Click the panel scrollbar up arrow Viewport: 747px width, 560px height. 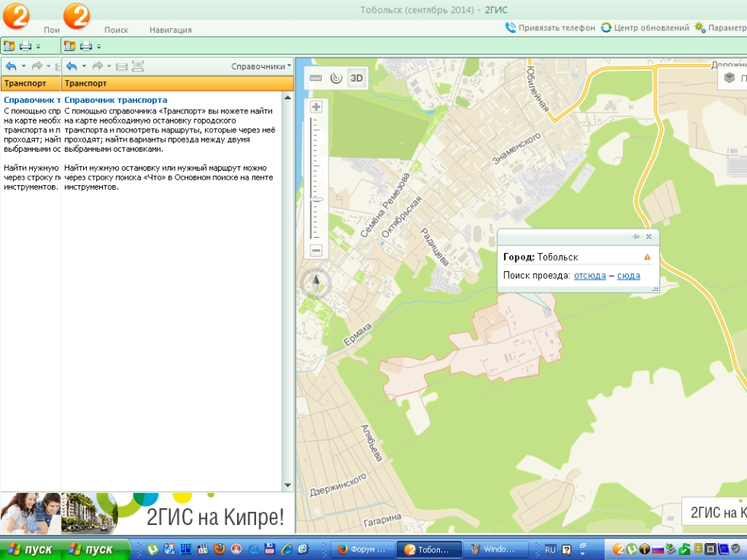pyautogui.click(x=287, y=98)
